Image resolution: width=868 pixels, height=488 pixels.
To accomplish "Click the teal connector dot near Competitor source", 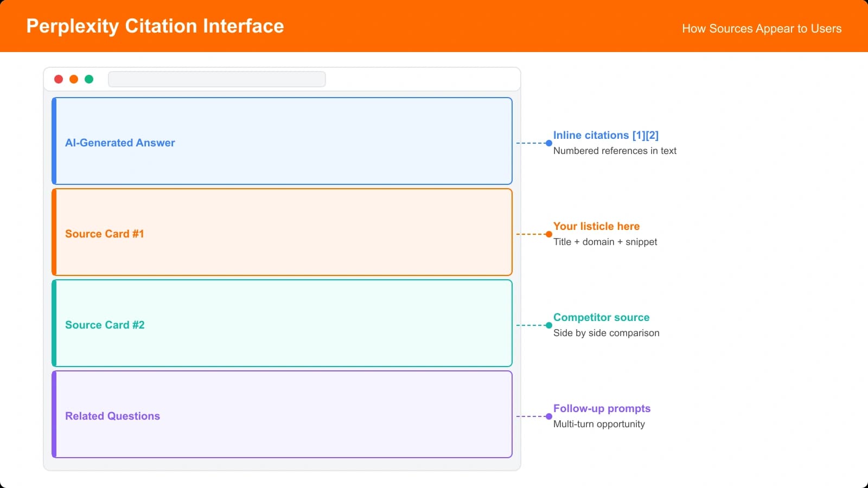I will point(548,326).
